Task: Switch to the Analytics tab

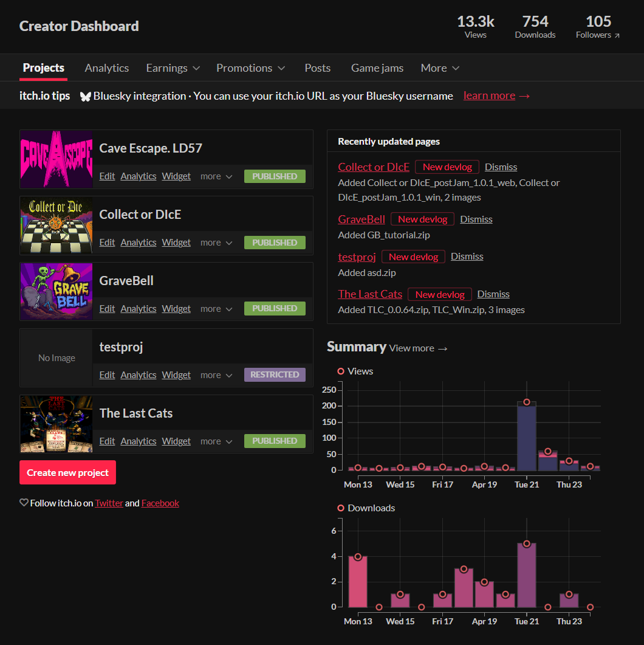Action: 107,68
